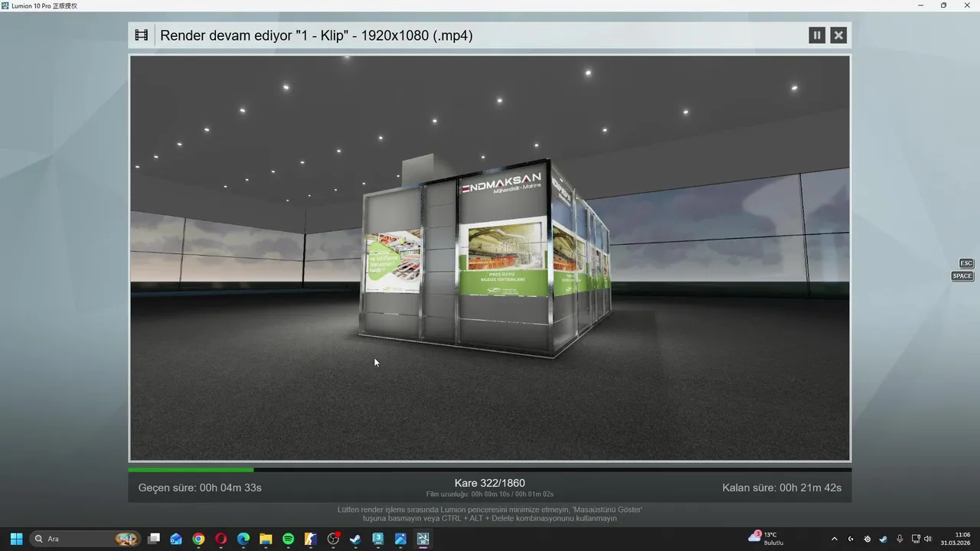This screenshot has height=551, width=980.
Task: Select the Lumion 10 taskbar icon
Action: pyautogui.click(x=423, y=539)
